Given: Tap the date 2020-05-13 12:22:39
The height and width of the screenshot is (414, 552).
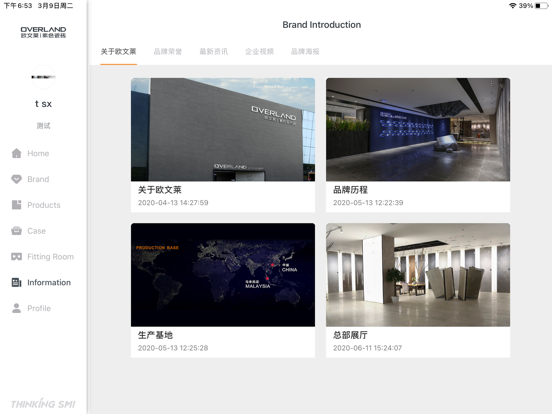Looking at the screenshot, I should (368, 203).
